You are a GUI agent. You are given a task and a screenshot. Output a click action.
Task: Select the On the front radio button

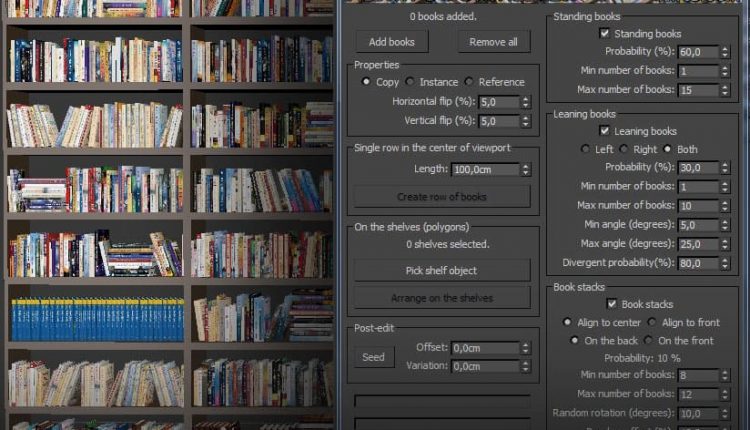[x=649, y=341]
